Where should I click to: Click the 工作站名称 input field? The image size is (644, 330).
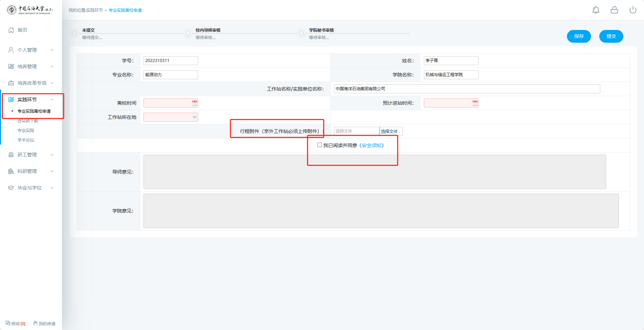[467, 89]
